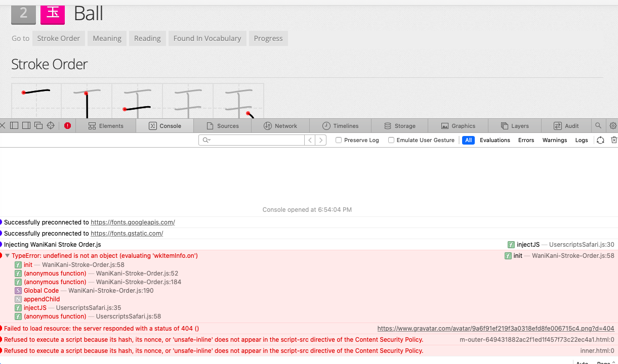The height and width of the screenshot is (364, 618).
Task: Open source location UserscriptsSafari.js:30
Action: click(582, 245)
